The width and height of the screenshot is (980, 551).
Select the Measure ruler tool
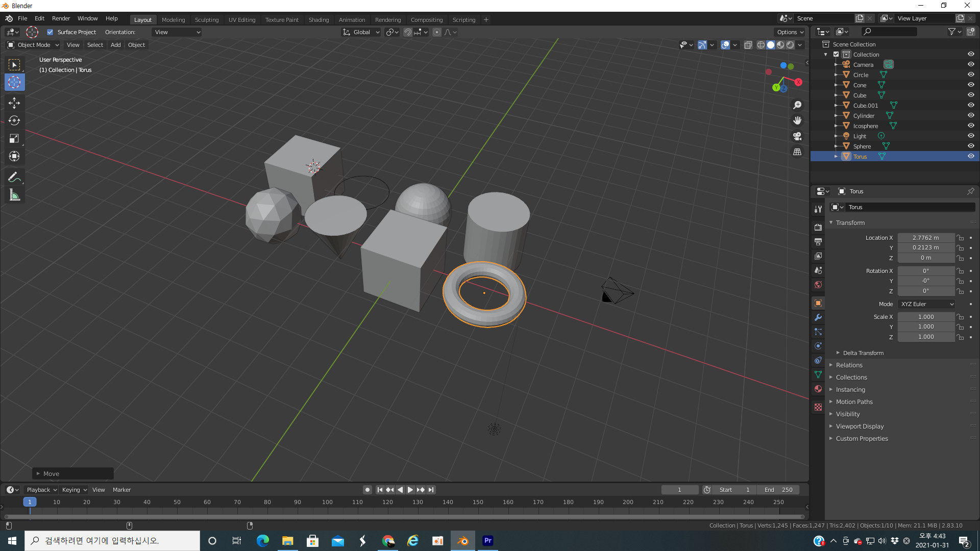pos(14,195)
